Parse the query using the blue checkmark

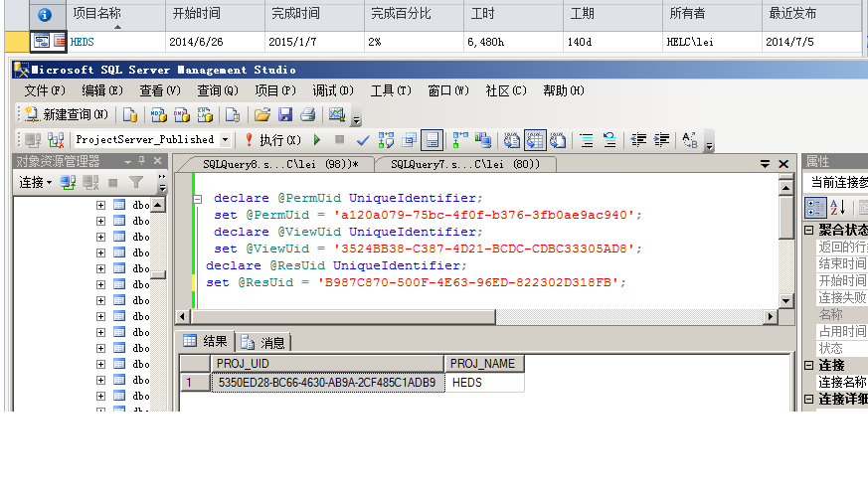pos(363,140)
